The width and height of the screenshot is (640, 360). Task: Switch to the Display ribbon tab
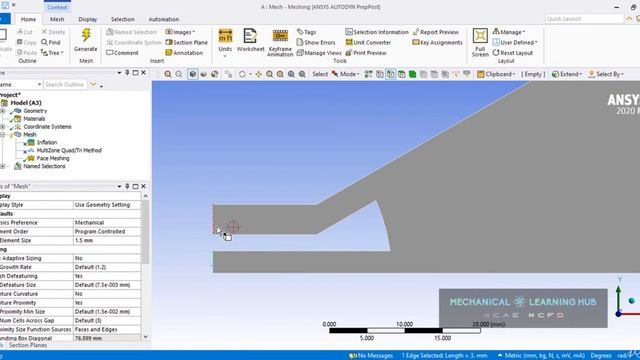click(88, 19)
